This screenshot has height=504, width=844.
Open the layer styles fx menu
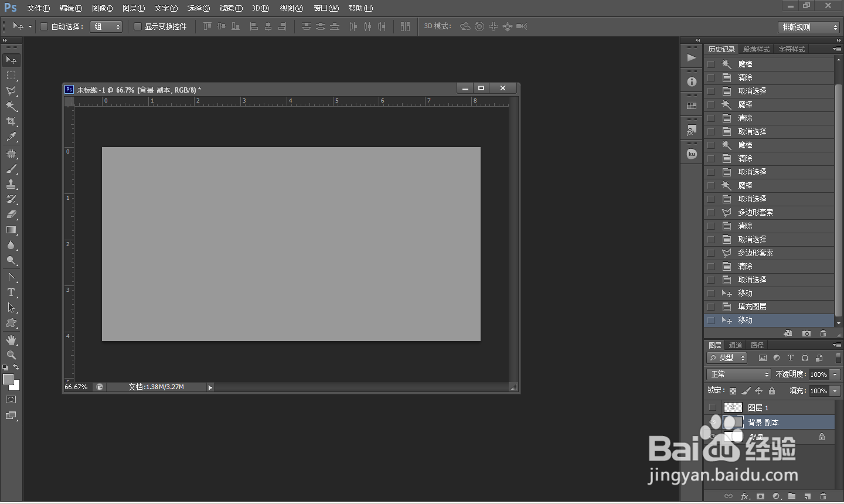pyautogui.click(x=746, y=496)
